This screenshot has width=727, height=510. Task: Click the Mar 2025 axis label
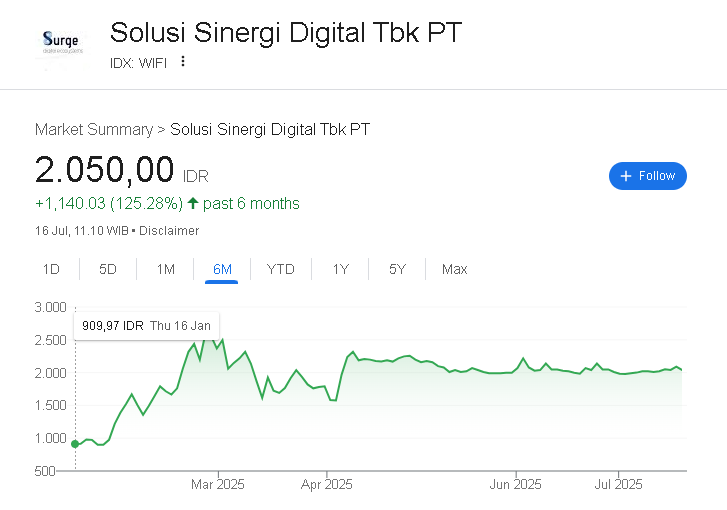[x=218, y=484]
